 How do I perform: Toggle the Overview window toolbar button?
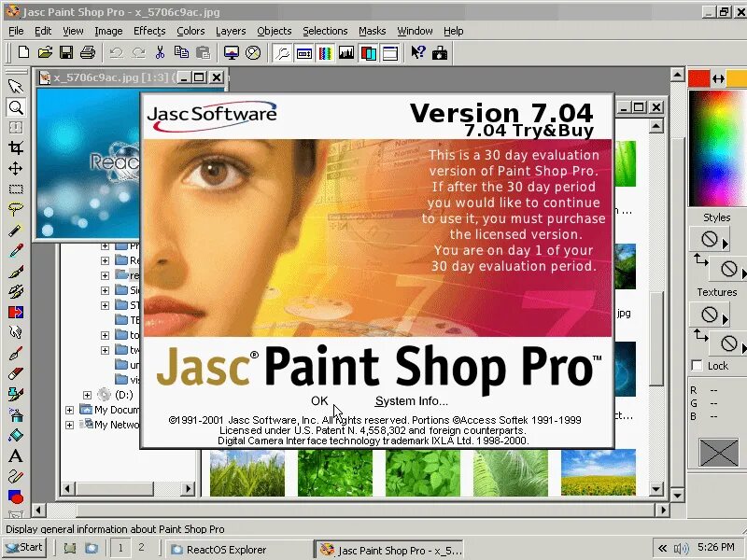coord(389,53)
